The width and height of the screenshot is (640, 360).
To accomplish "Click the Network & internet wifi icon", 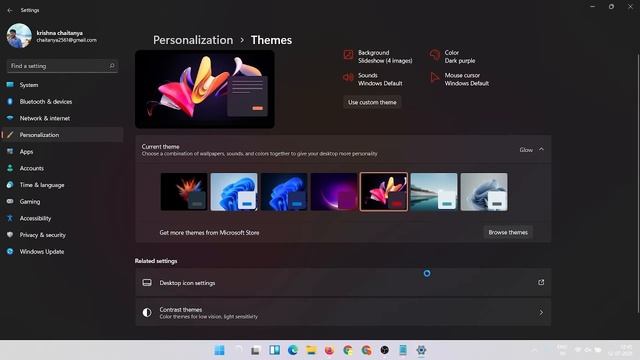I will (x=10, y=118).
